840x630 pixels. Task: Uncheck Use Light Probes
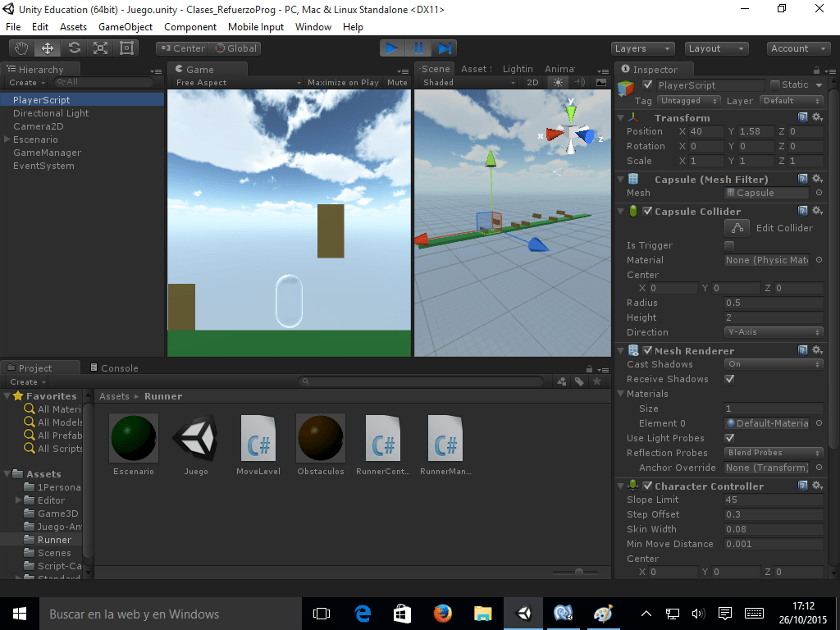pyautogui.click(x=729, y=438)
